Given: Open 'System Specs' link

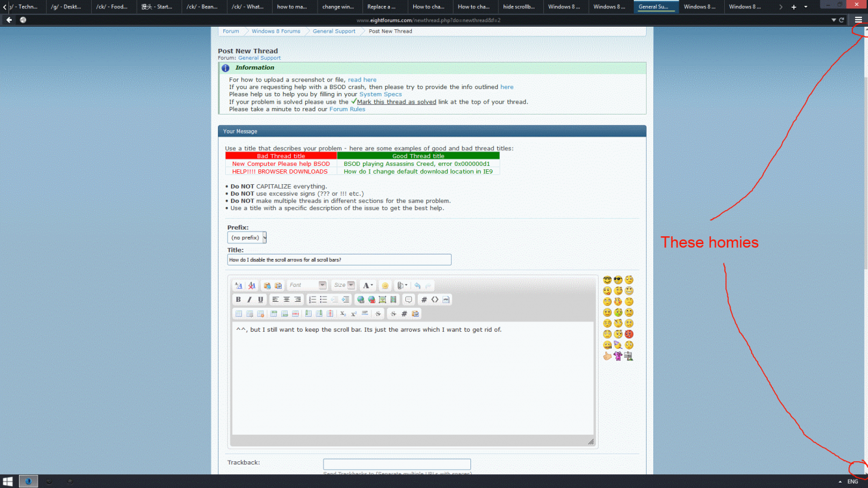Looking at the screenshot, I should click(x=381, y=94).
